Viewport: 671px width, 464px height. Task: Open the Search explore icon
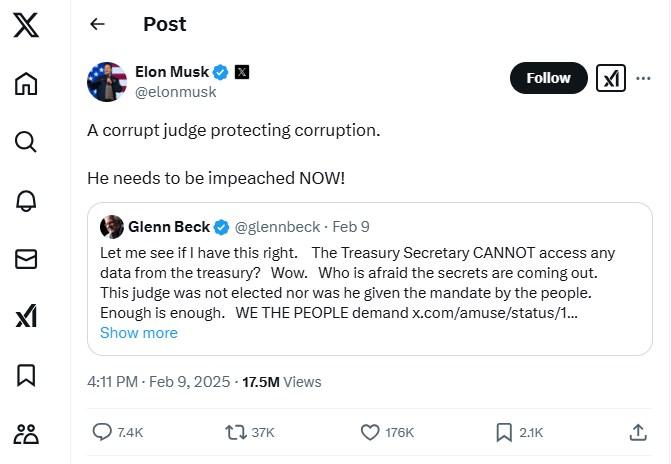coord(26,142)
